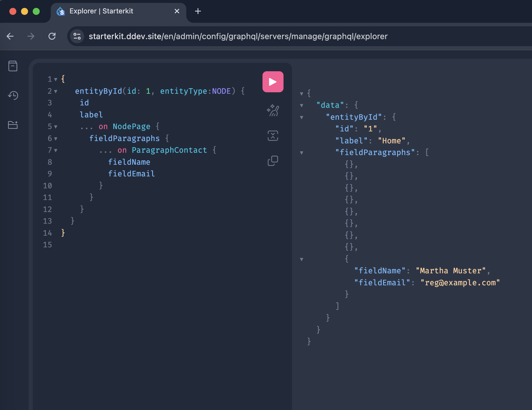Click the "id" key in response
This screenshot has width=532, height=410.
coord(344,129)
